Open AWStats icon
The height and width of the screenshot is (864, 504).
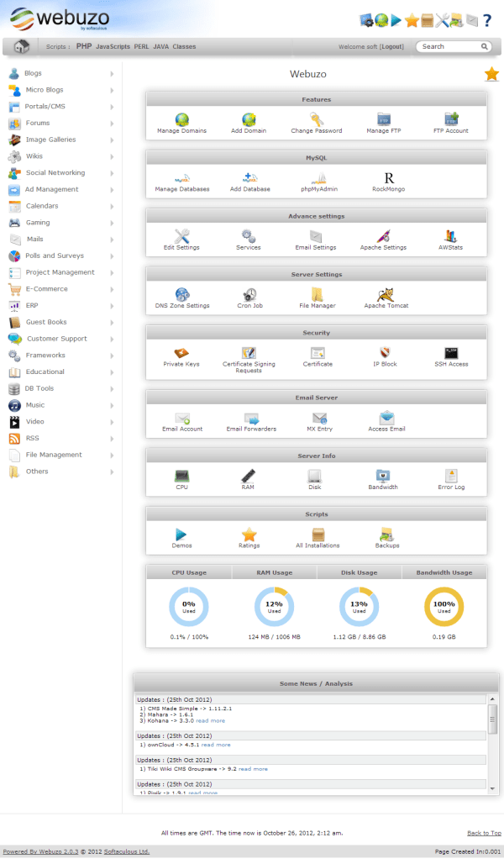pyautogui.click(x=450, y=236)
